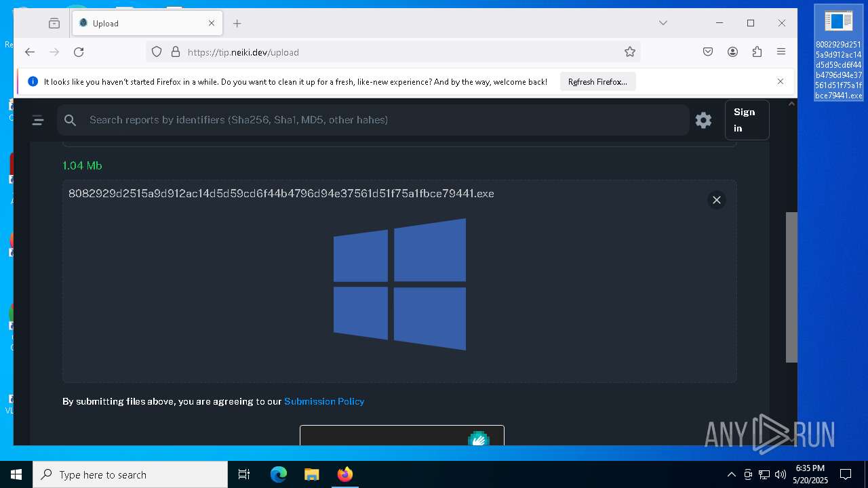Viewport: 868px width, 488px height.
Task: Open Task View on the taskbar
Action: click(x=244, y=474)
